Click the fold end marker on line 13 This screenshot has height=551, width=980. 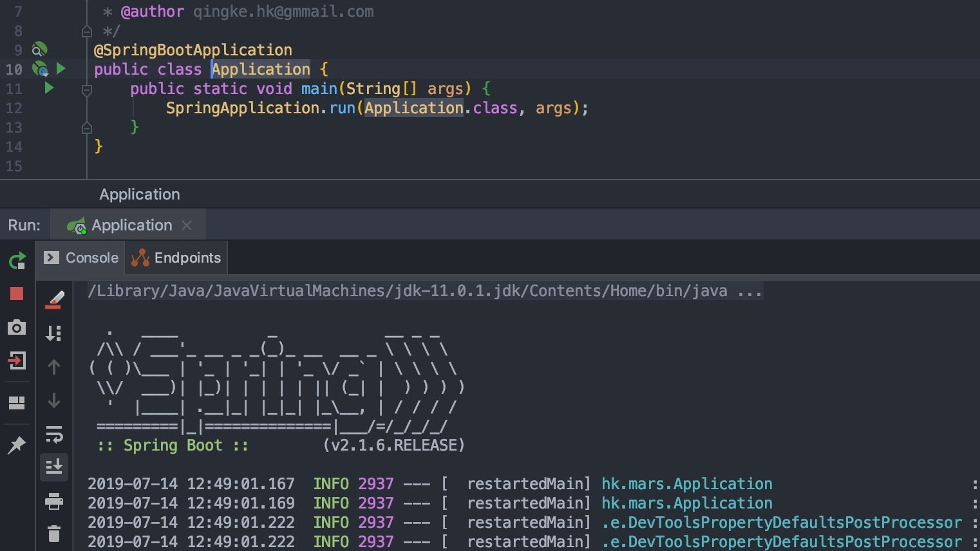coord(87,127)
